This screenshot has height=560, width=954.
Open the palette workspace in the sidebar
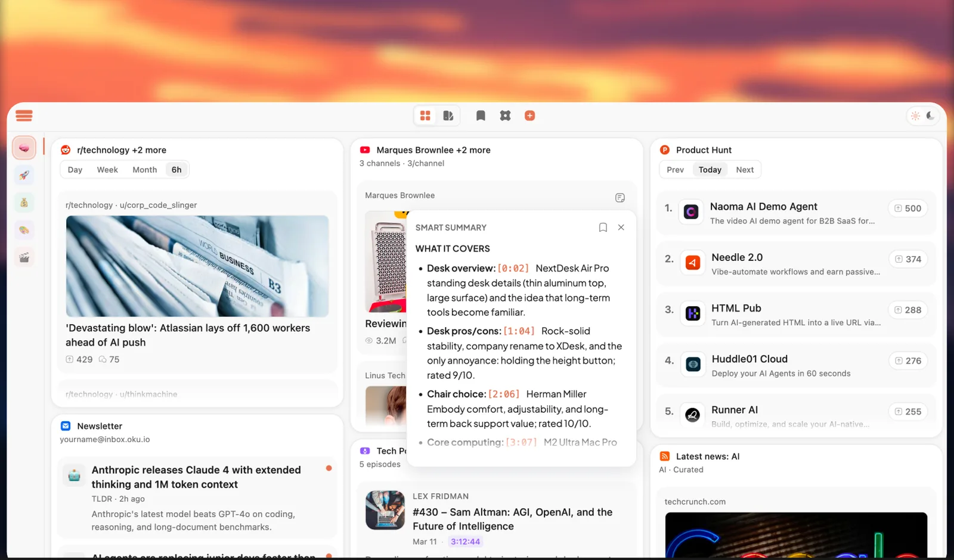[24, 229]
